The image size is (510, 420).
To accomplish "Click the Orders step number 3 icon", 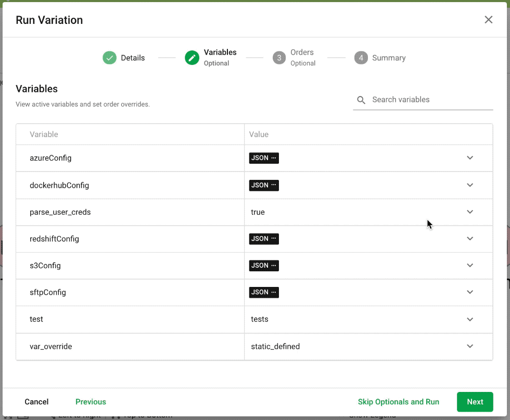I will [279, 58].
